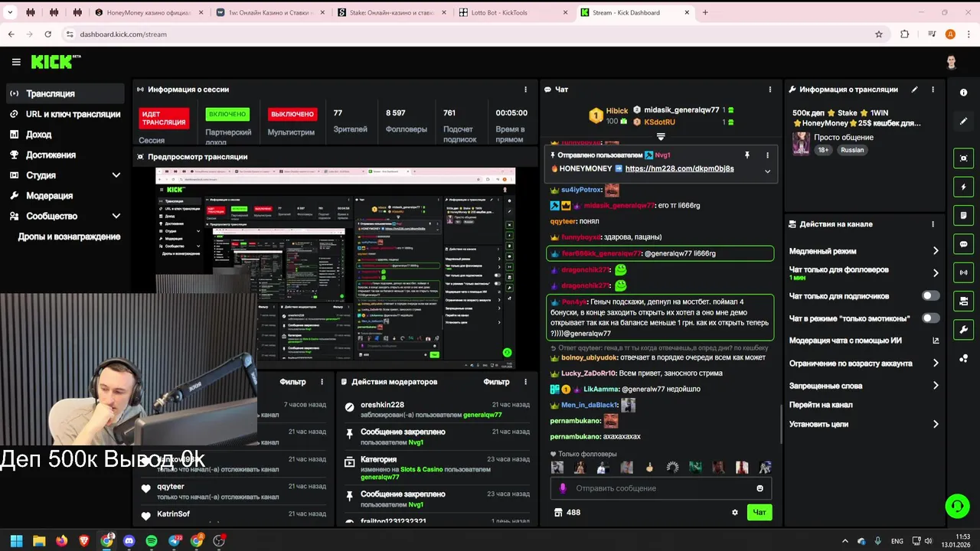The image size is (980, 551).
Task: Click the info icon in right sidebar
Action: (x=963, y=93)
